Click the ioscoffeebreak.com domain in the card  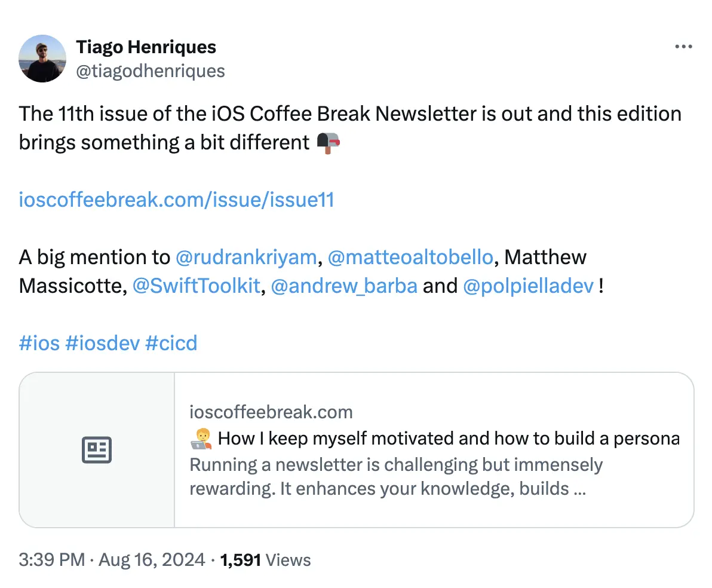271,412
